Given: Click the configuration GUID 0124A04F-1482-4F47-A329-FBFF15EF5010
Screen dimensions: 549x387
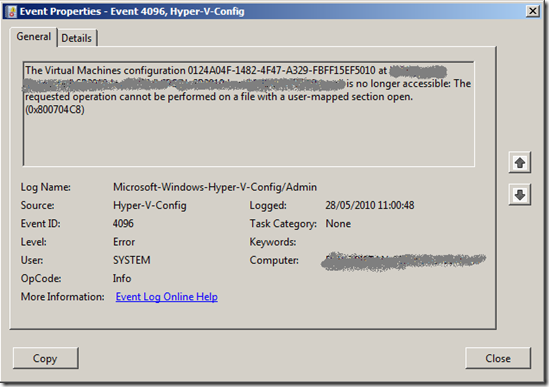Looking at the screenshot, I should [x=282, y=70].
